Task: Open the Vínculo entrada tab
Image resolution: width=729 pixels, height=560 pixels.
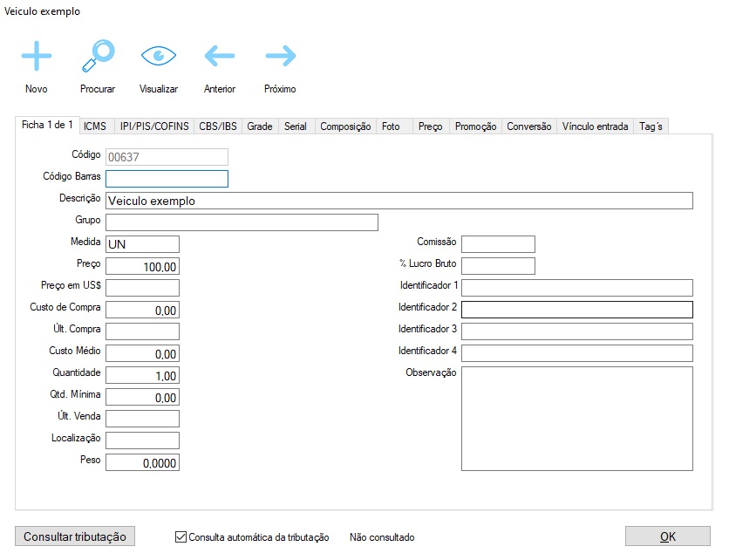Action: point(596,126)
